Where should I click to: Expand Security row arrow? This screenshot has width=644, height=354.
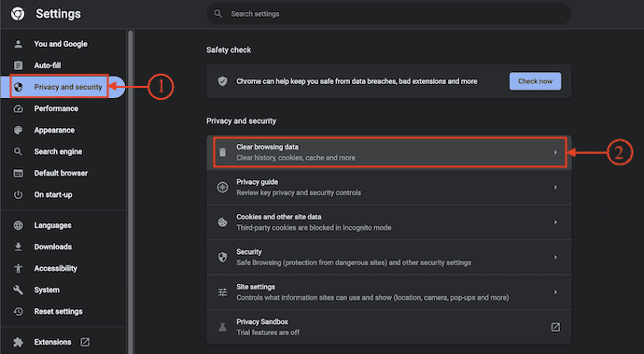click(555, 257)
